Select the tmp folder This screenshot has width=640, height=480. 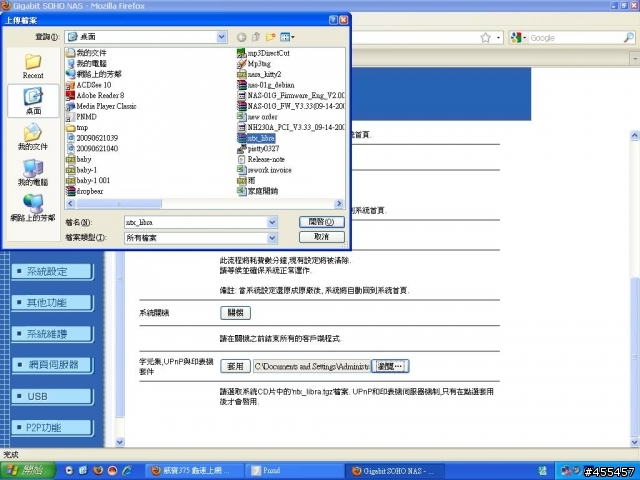point(77,127)
